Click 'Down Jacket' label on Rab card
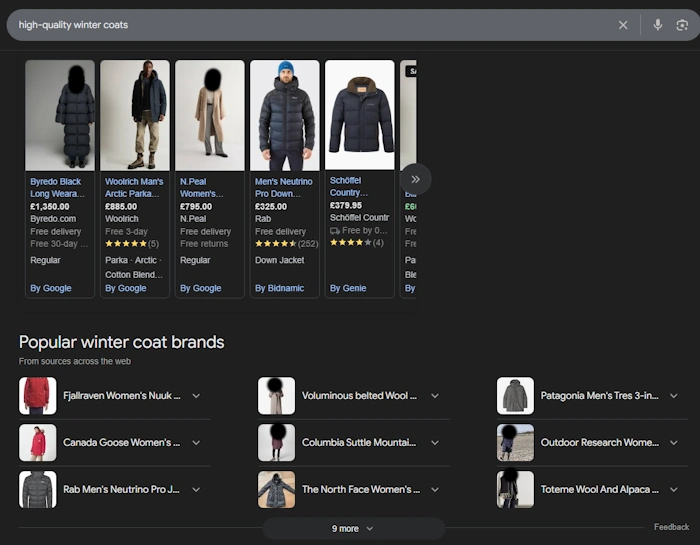 (x=279, y=260)
